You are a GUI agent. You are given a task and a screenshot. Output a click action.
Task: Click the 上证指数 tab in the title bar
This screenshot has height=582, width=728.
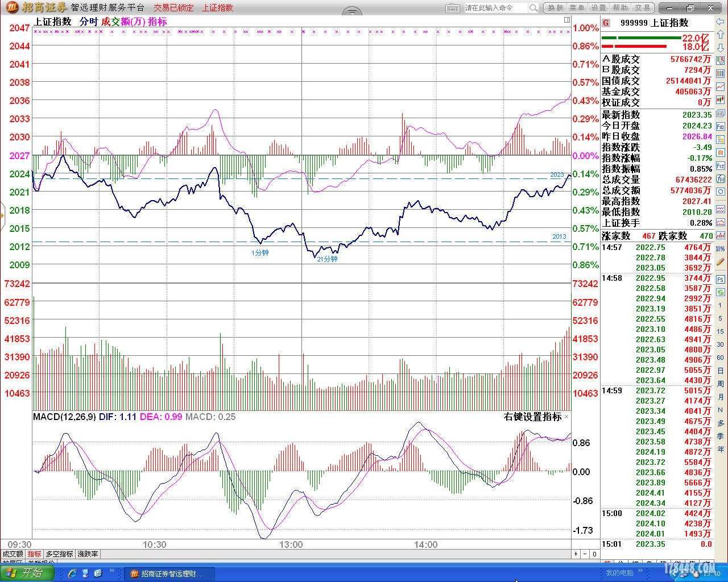pyautogui.click(x=217, y=8)
